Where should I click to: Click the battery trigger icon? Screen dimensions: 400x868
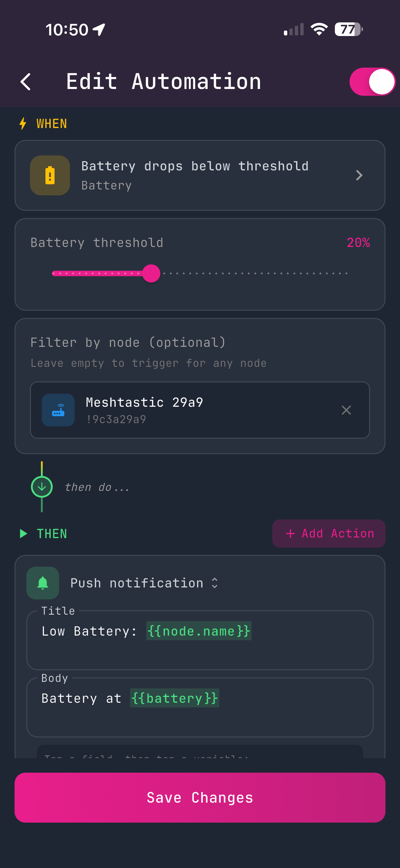coord(50,175)
